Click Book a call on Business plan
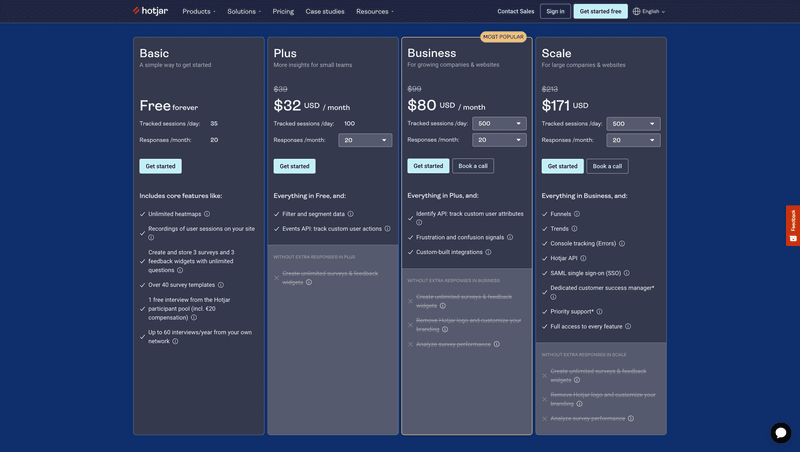Image resolution: width=800 pixels, height=452 pixels. click(x=473, y=166)
